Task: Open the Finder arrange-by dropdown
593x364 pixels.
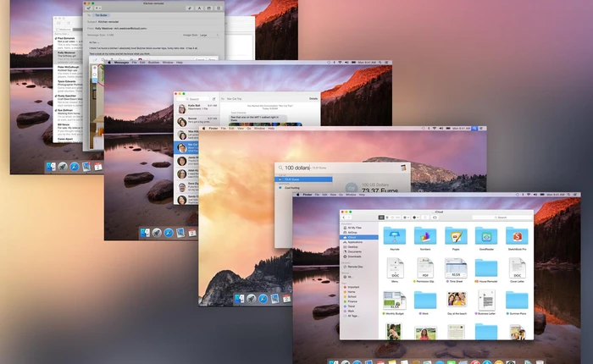Action: (406, 218)
